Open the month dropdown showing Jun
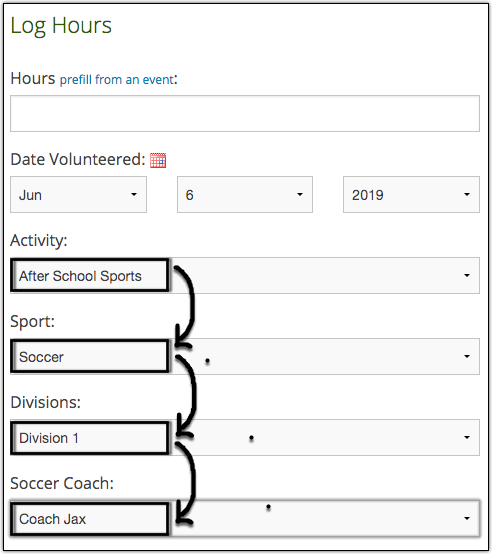The height and width of the screenshot is (554, 492). click(x=78, y=195)
